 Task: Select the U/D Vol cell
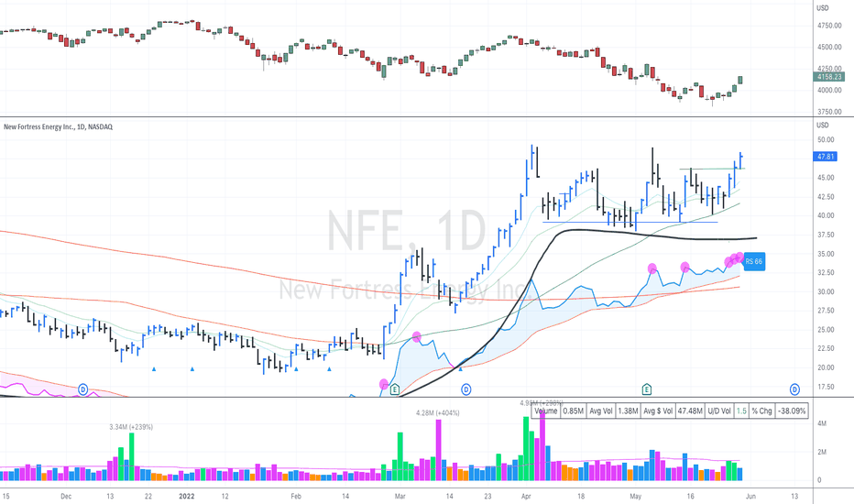coord(719,411)
